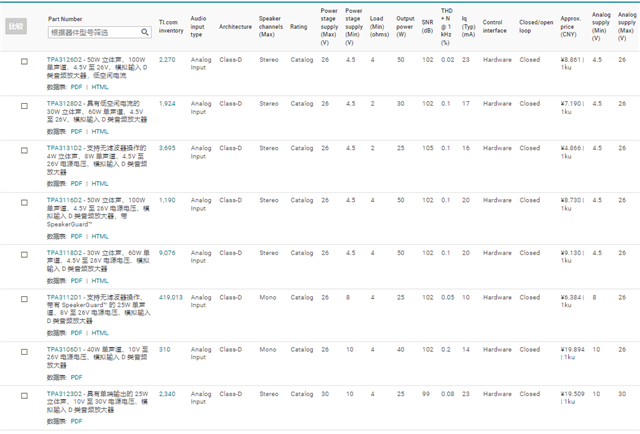Image resolution: width=640 pixels, height=434 pixels.
Task: Select price ¥7.190 for TPA3128D2
Action: point(570,104)
